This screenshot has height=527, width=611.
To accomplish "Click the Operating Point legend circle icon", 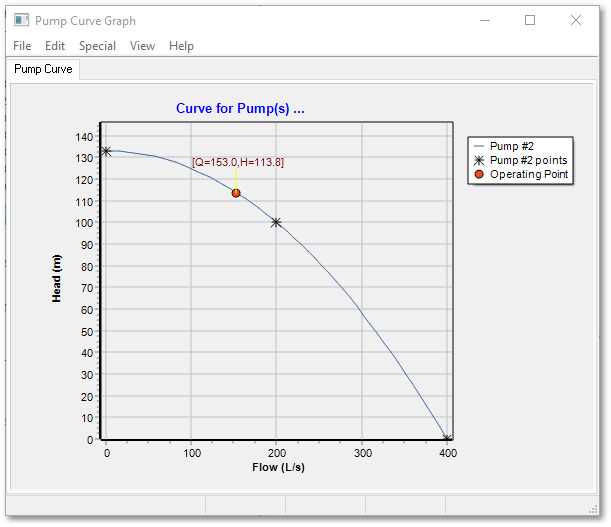I will [x=479, y=174].
